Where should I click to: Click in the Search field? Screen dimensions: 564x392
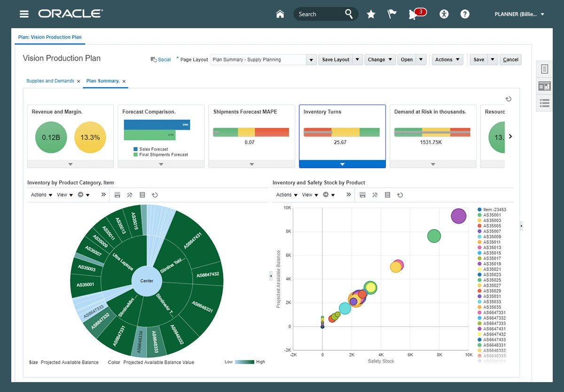pyautogui.click(x=320, y=14)
